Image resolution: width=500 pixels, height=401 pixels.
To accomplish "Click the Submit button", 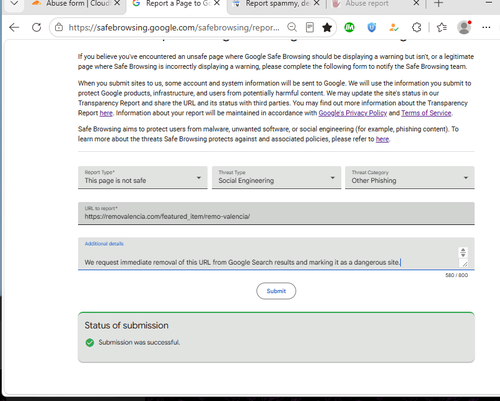I will [276, 291].
